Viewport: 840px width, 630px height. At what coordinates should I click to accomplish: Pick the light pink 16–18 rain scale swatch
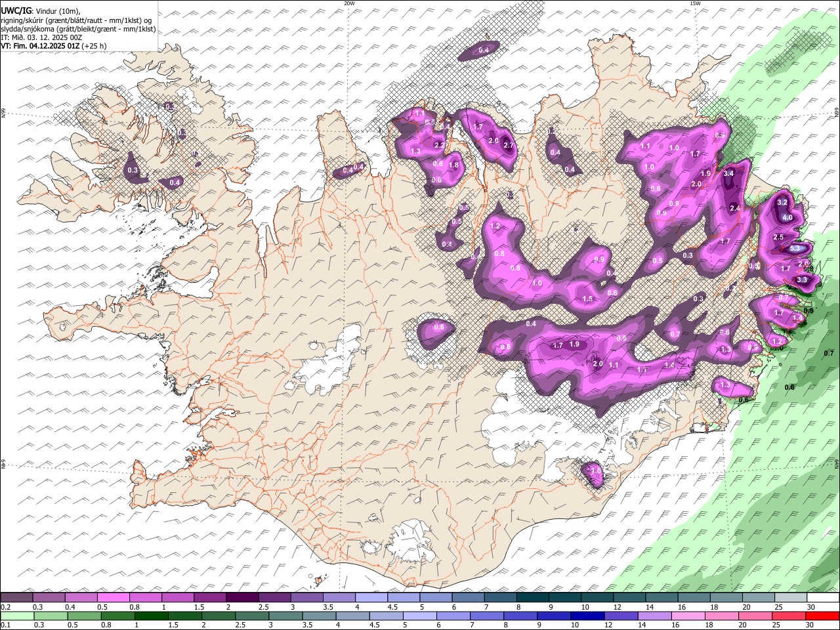[x=689, y=616]
